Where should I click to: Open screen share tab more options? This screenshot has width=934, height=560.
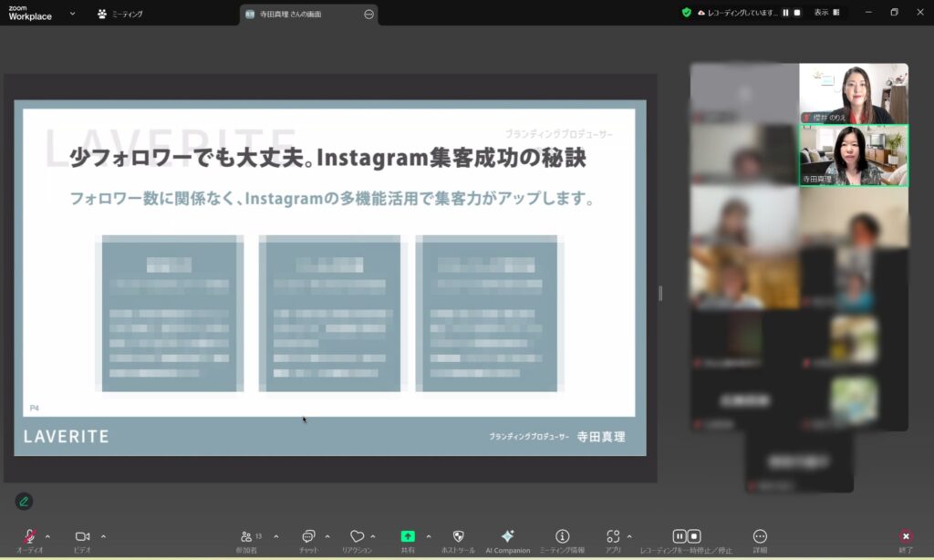click(x=368, y=15)
